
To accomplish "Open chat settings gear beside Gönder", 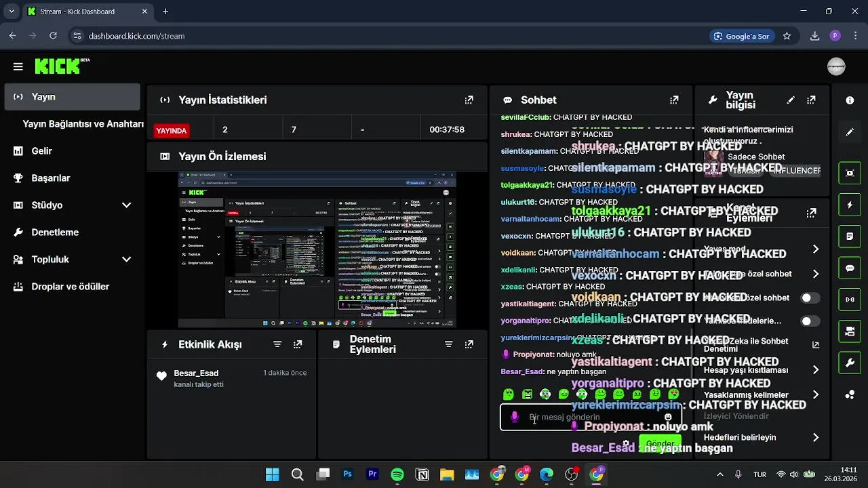I will 626,444.
